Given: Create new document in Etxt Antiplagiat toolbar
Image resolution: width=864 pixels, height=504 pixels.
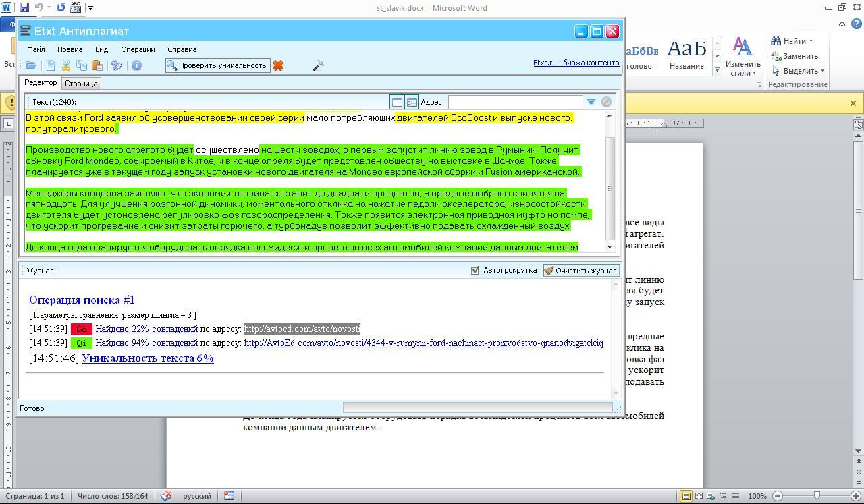Looking at the screenshot, I should pos(51,65).
